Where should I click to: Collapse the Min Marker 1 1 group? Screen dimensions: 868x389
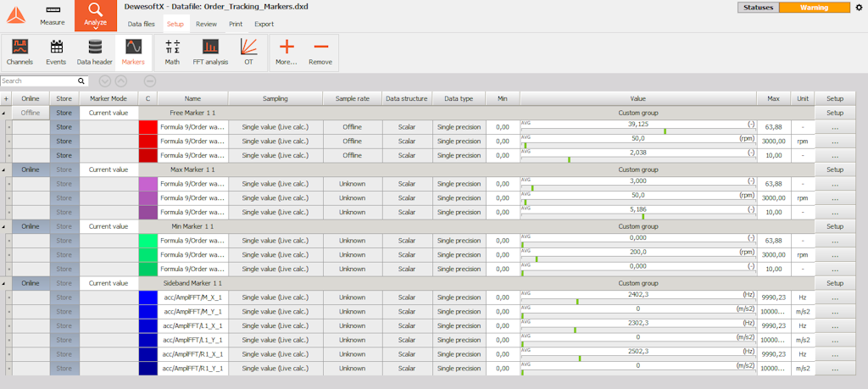[x=4, y=226]
